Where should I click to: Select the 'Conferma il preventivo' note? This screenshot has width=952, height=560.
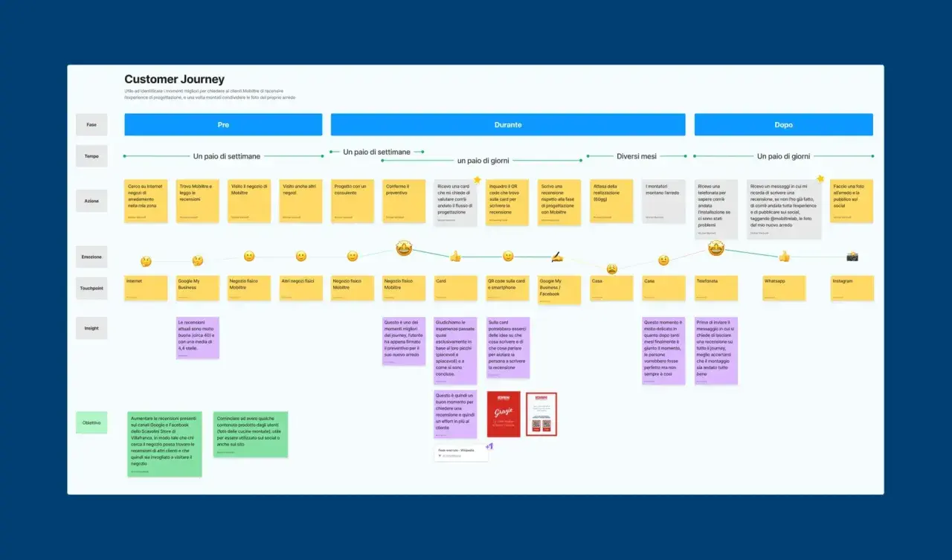(x=404, y=201)
